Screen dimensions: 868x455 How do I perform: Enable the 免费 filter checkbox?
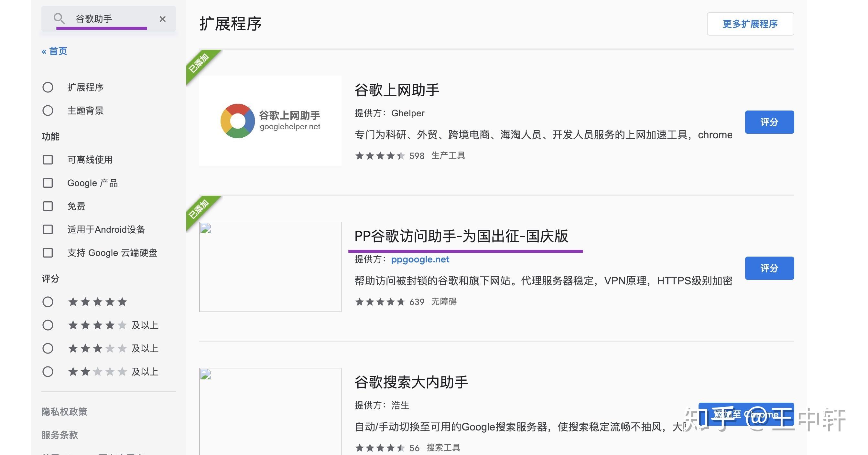(48, 206)
